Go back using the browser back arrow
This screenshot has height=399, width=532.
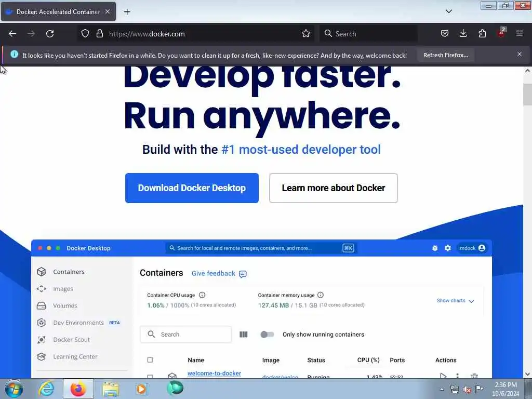12,34
